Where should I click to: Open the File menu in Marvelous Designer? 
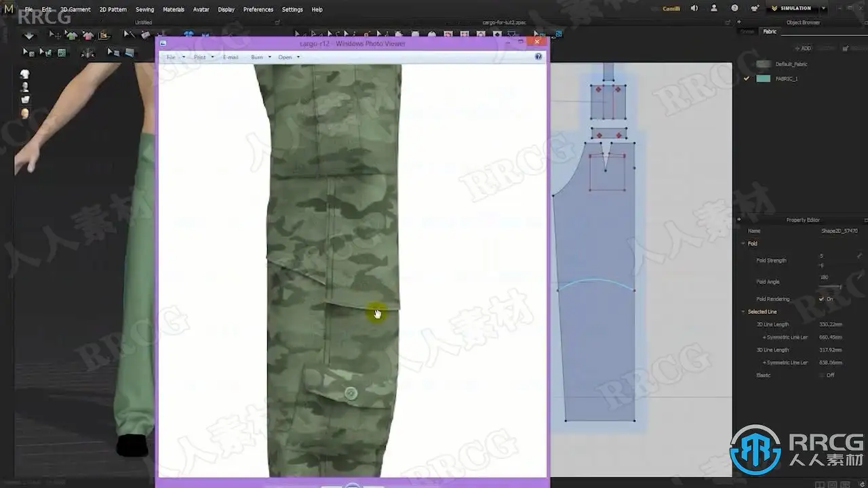coord(28,9)
